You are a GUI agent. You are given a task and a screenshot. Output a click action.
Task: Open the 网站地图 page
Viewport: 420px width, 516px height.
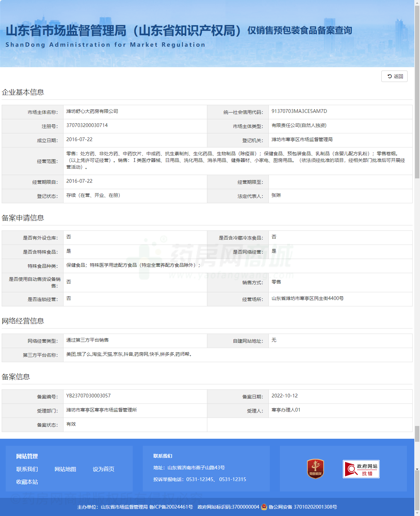(x=65, y=469)
